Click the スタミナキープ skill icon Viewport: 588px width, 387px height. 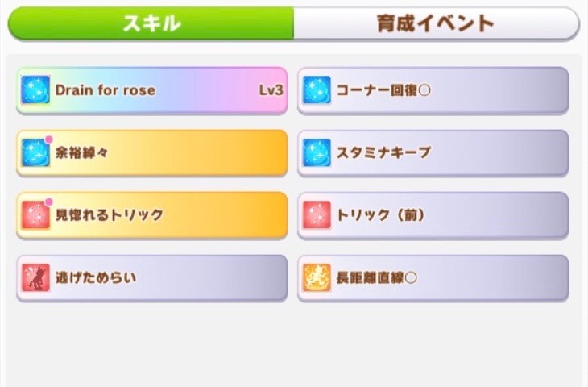tap(317, 152)
